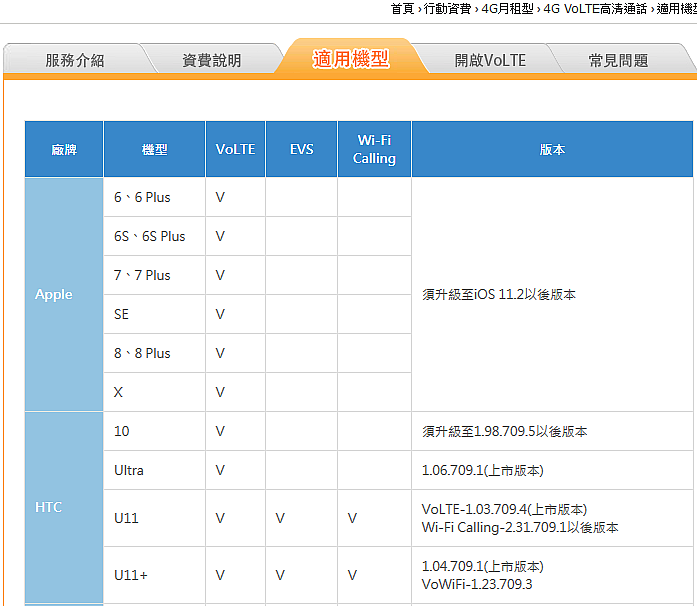Click VoLTE V mark for X row
The width and height of the screenshot is (697, 606).
(220, 392)
